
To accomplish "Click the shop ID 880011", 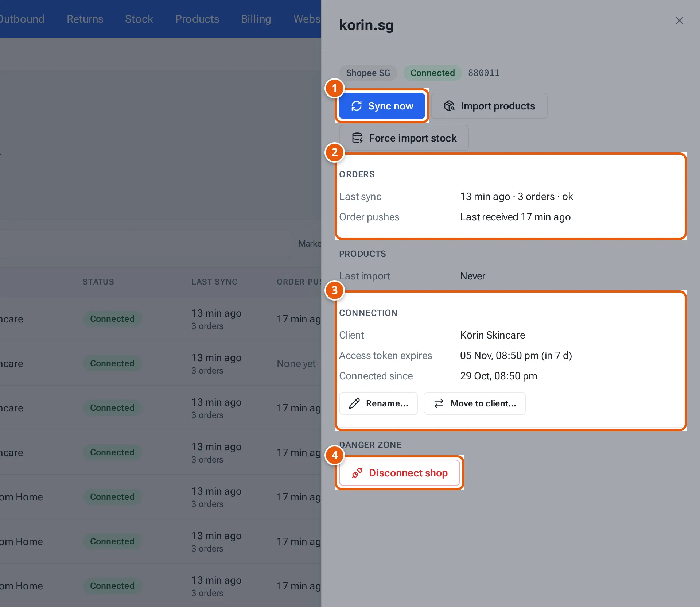I will (484, 73).
